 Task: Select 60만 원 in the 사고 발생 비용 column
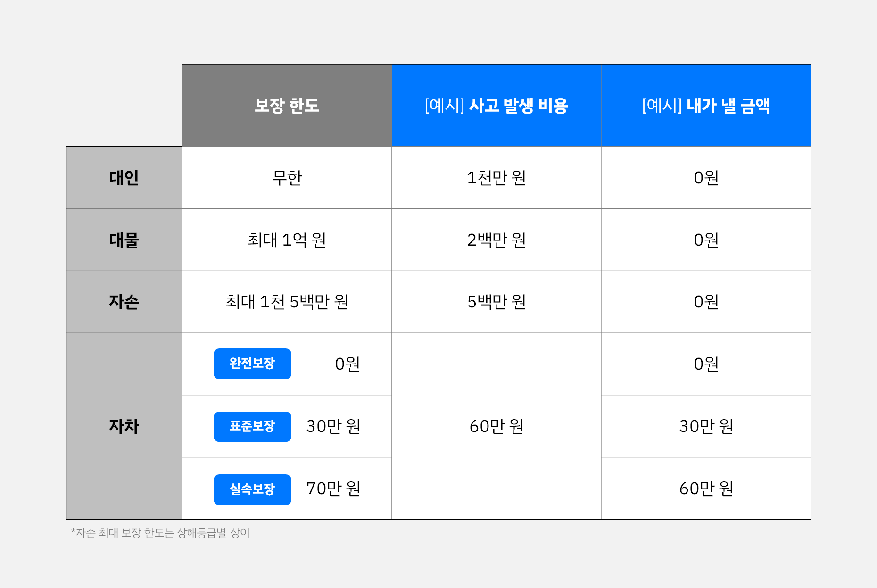pos(496,426)
